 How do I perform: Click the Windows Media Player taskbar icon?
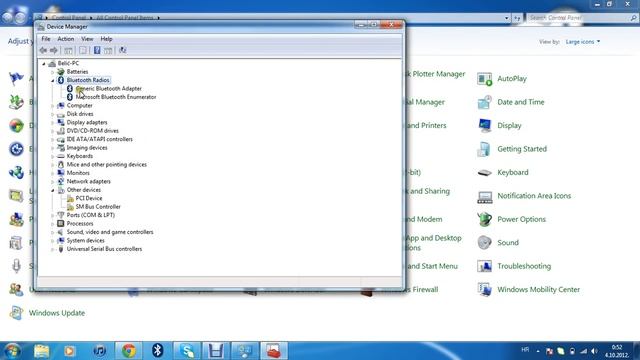coord(70,351)
